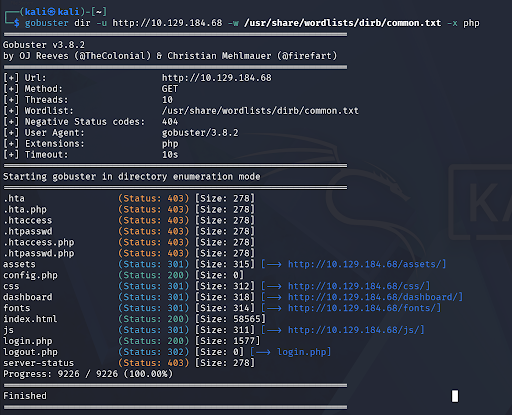The width and height of the screenshot is (512, 415).
Task: Select the .hta.php entry
Action: coord(25,210)
